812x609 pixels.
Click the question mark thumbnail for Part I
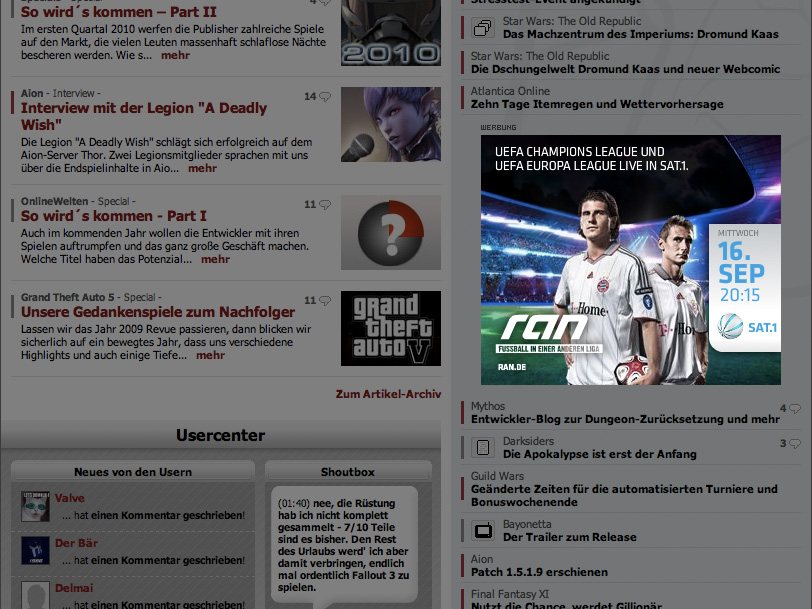(x=391, y=233)
